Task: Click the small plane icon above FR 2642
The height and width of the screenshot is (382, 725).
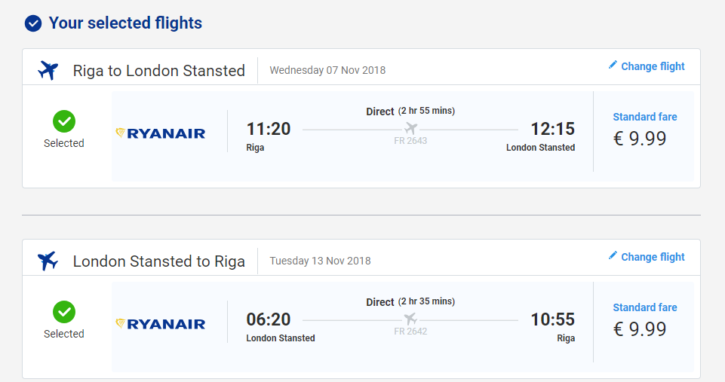Action: pos(411,319)
